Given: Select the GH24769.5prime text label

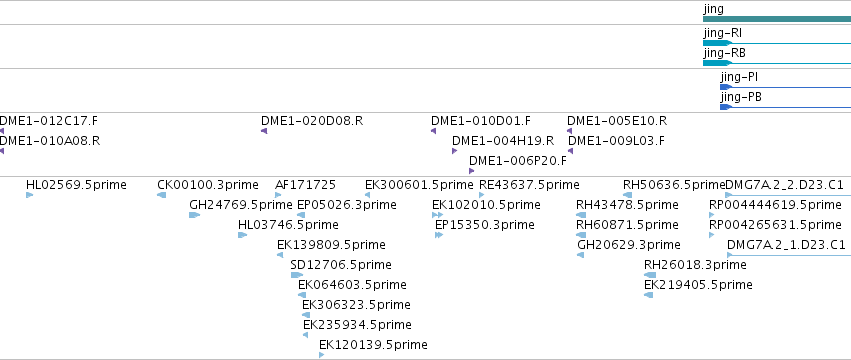Looking at the screenshot, I should point(241,205).
